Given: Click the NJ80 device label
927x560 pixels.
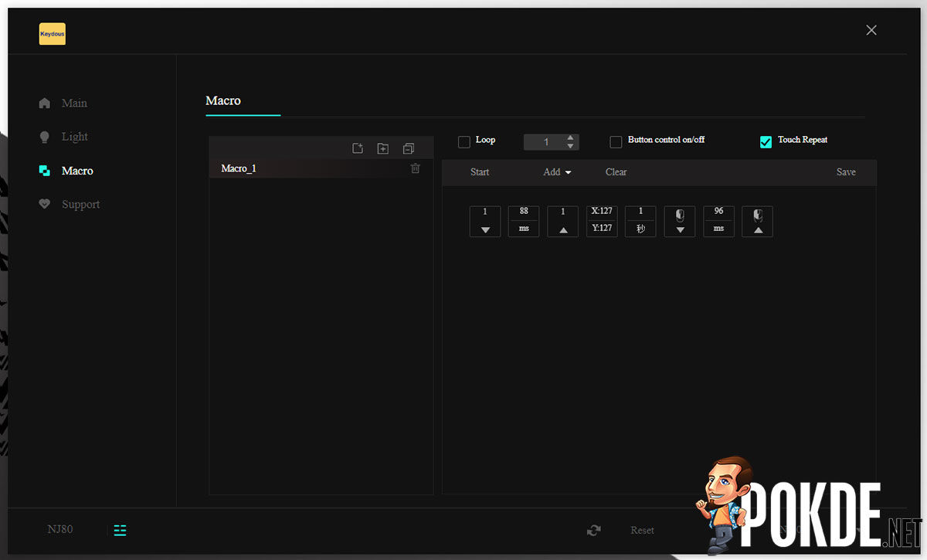Looking at the screenshot, I should (60, 530).
